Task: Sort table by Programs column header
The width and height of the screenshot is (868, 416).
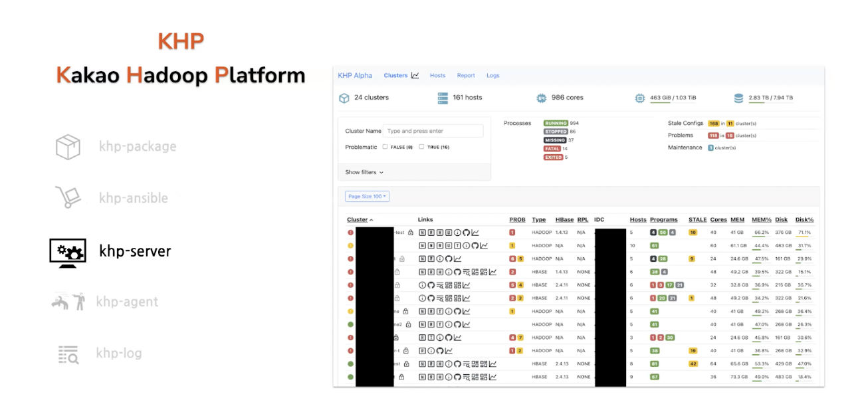Action: [663, 220]
